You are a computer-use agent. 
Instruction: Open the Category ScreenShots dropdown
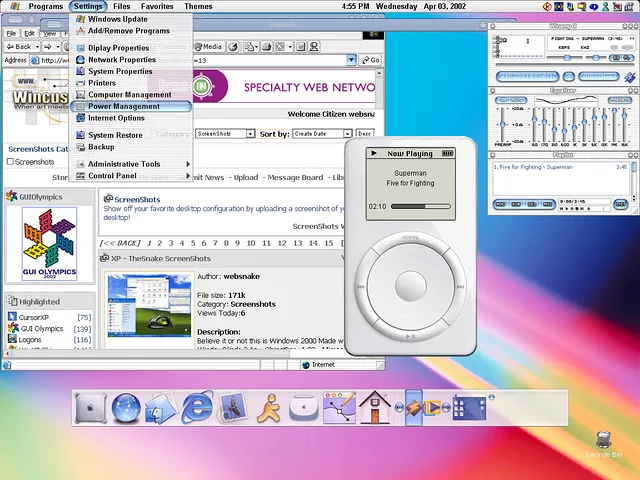pos(225,133)
